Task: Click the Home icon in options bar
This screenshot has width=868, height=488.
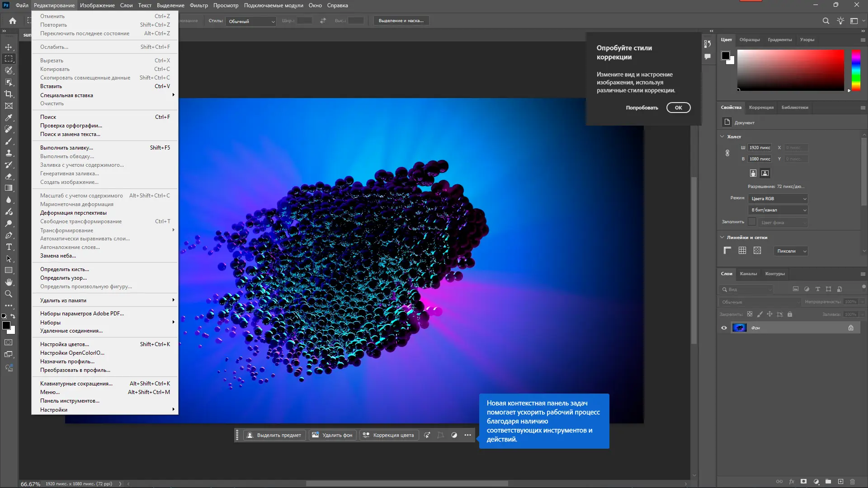Action: click(x=13, y=21)
